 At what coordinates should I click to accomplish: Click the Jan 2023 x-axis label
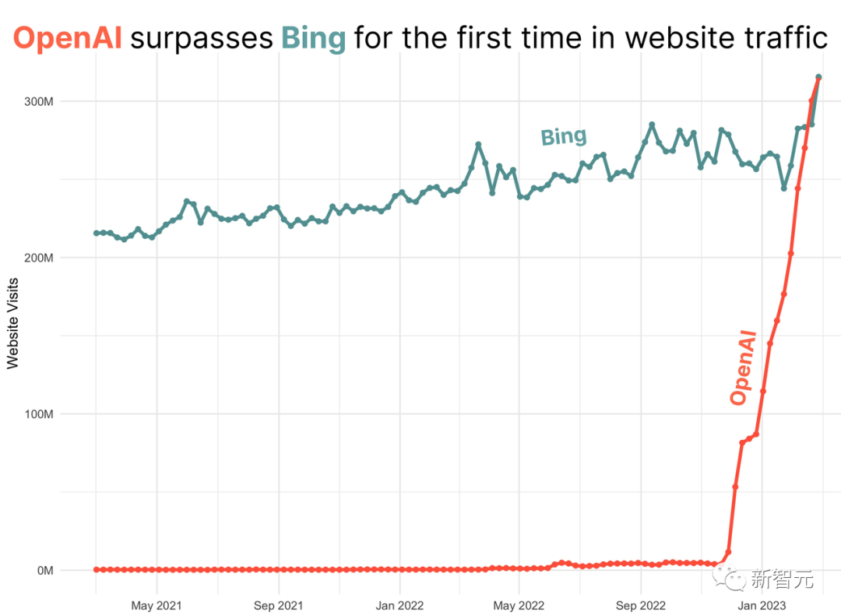coord(762,606)
